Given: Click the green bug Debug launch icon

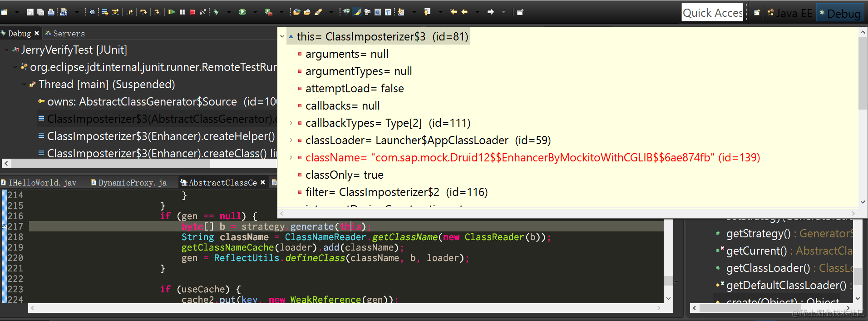Looking at the screenshot, I should (216, 12).
